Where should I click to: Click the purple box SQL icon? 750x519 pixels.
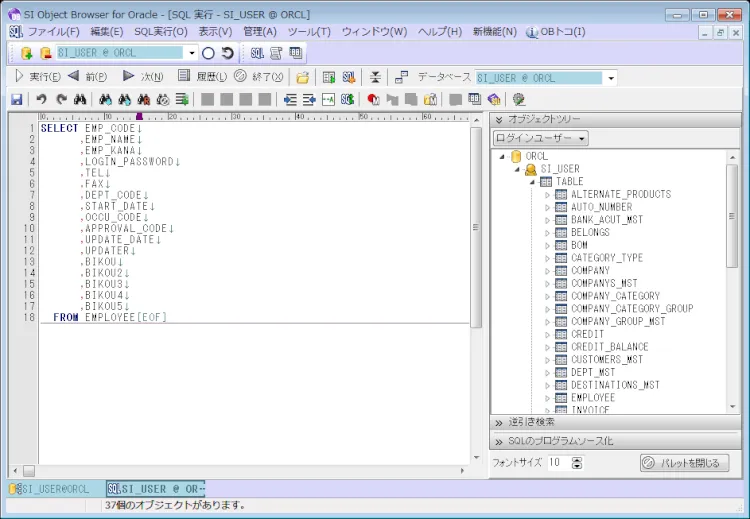click(494, 99)
